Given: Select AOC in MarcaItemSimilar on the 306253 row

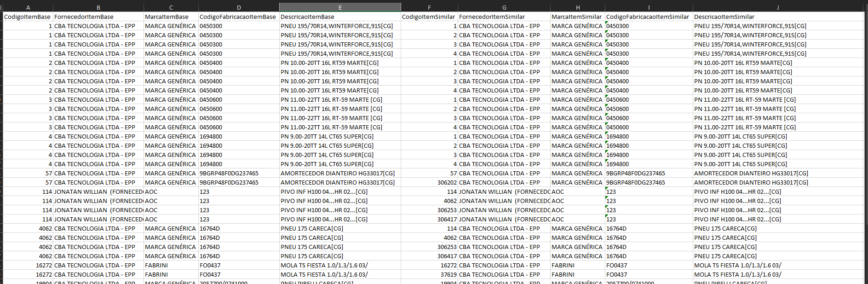Looking at the screenshot, I should (578, 210).
